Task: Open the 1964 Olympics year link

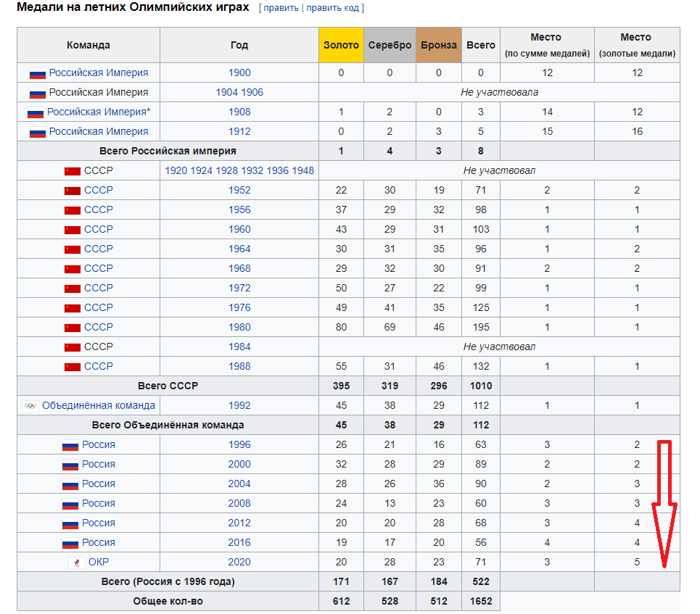Action: pyautogui.click(x=239, y=249)
